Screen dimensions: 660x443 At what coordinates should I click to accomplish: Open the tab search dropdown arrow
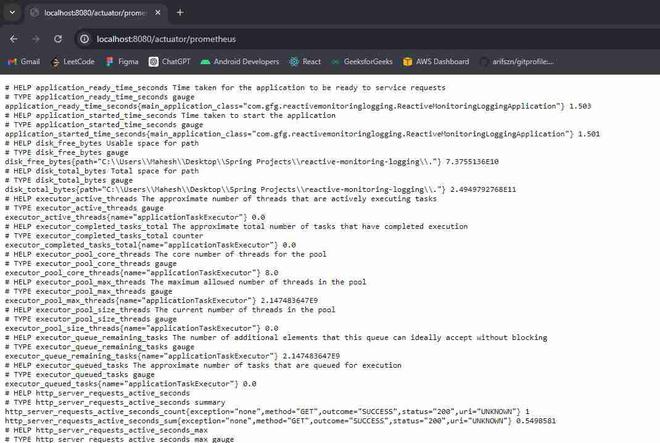tap(12, 13)
